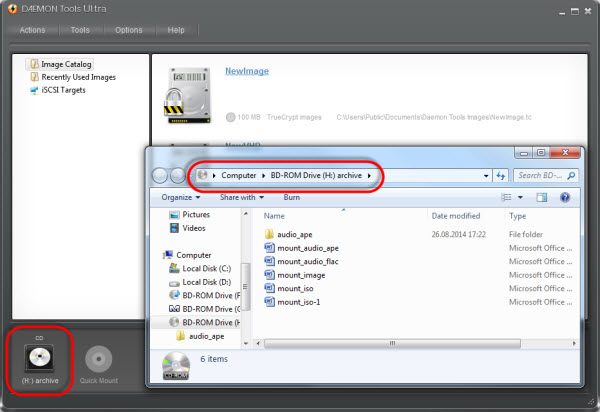
Task: Select Computer in navigation pane
Action: click(x=187, y=255)
